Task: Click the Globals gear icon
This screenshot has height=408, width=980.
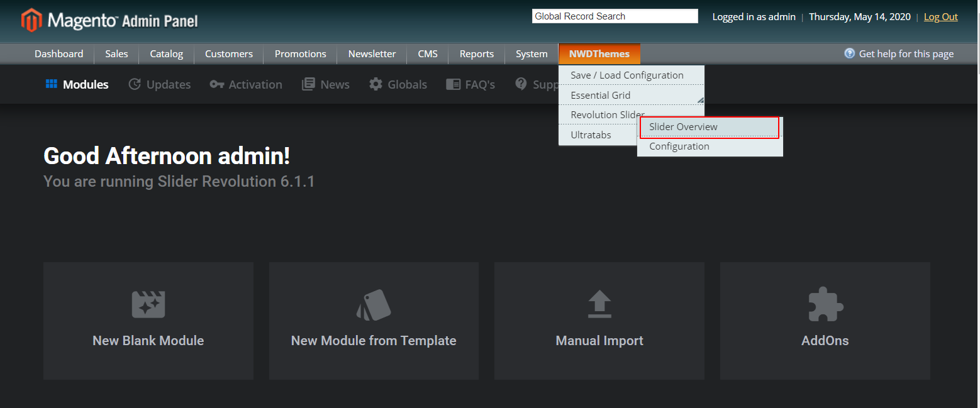Action: (376, 84)
